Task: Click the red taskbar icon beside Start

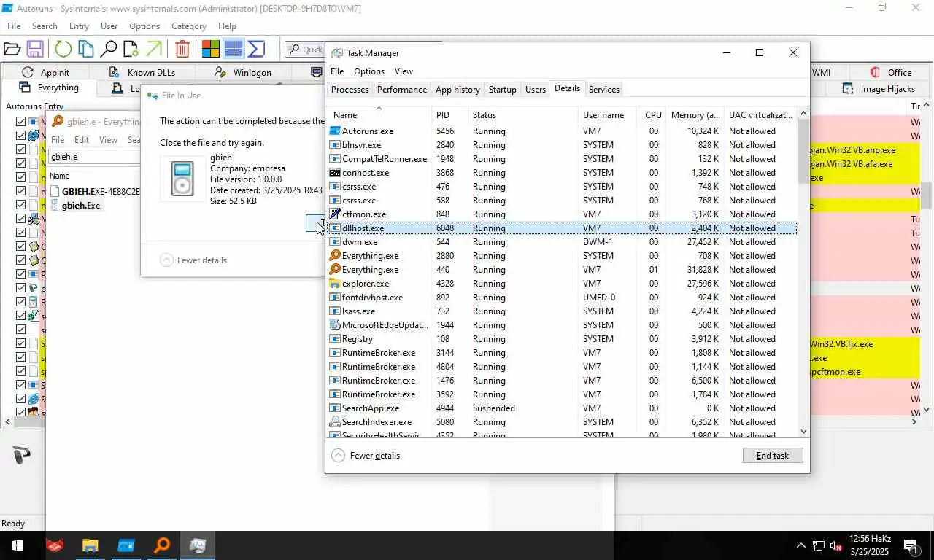Action: (55, 545)
